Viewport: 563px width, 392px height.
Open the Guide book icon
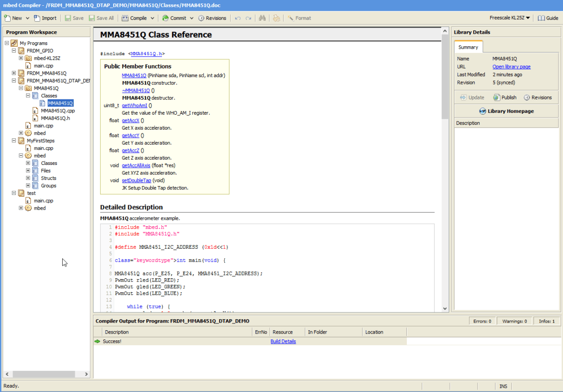pos(541,18)
